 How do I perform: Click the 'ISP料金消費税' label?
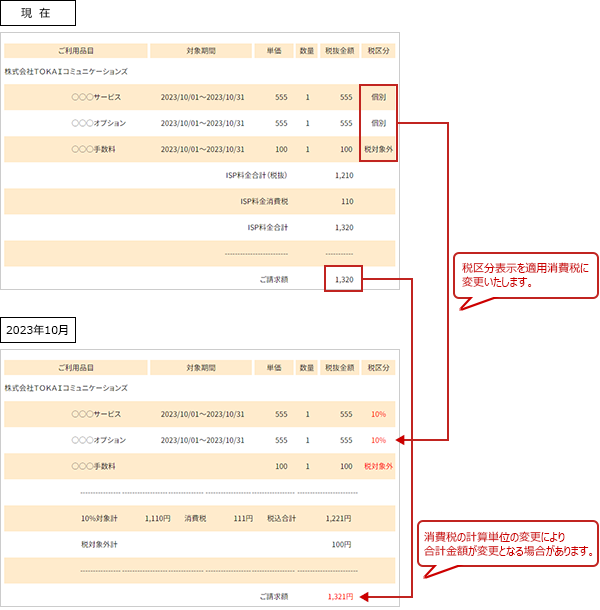pyautogui.click(x=264, y=201)
